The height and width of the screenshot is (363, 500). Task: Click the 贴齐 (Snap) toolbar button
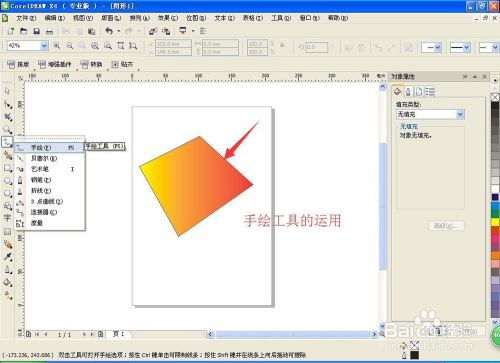pyautogui.click(x=122, y=64)
